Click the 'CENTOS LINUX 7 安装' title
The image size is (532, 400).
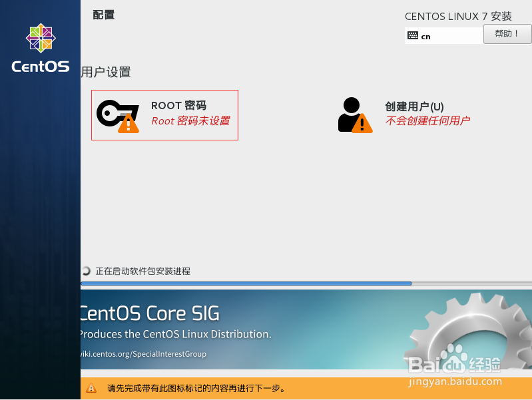click(458, 16)
